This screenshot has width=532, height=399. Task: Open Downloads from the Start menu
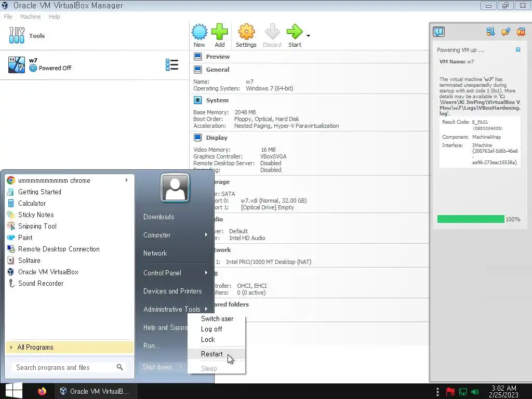pyautogui.click(x=158, y=217)
